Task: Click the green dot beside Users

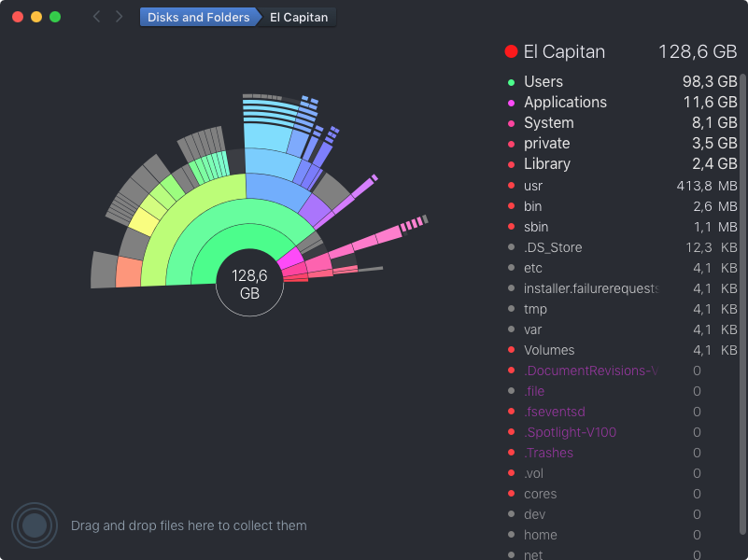Action: (511, 82)
